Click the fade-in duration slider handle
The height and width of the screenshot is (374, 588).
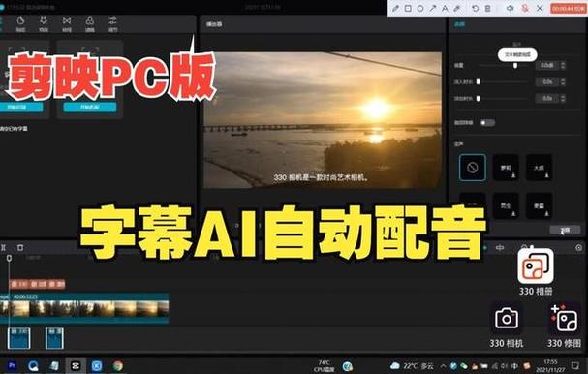(x=479, y=81)
